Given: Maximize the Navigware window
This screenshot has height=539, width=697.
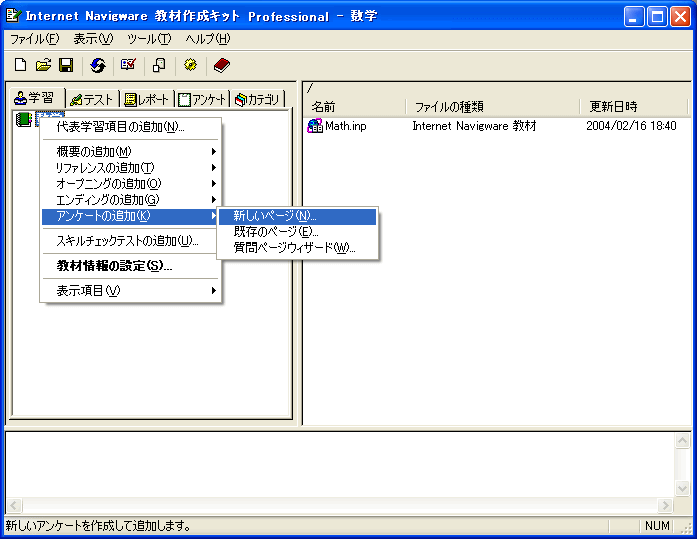Looking at the screenshot, I should [x=657, y=17].
